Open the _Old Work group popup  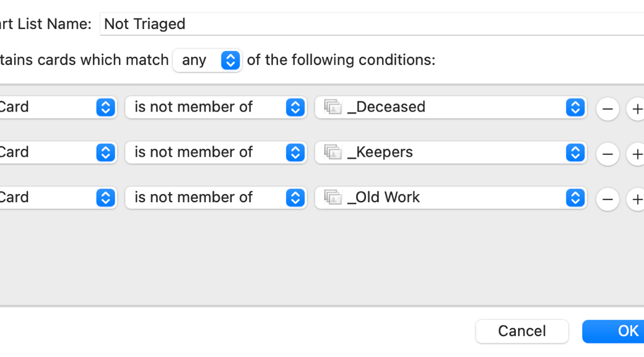[450, 198]
